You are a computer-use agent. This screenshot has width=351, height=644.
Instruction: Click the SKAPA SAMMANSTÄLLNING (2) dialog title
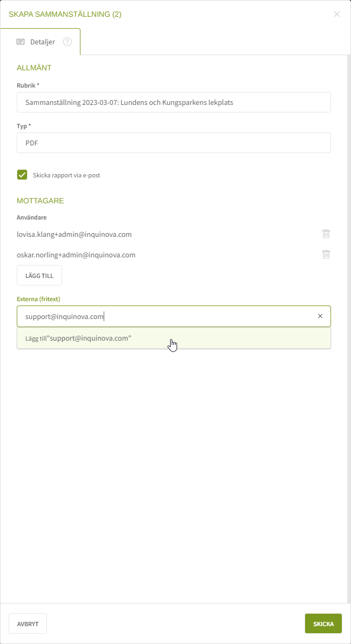[65, 14]
